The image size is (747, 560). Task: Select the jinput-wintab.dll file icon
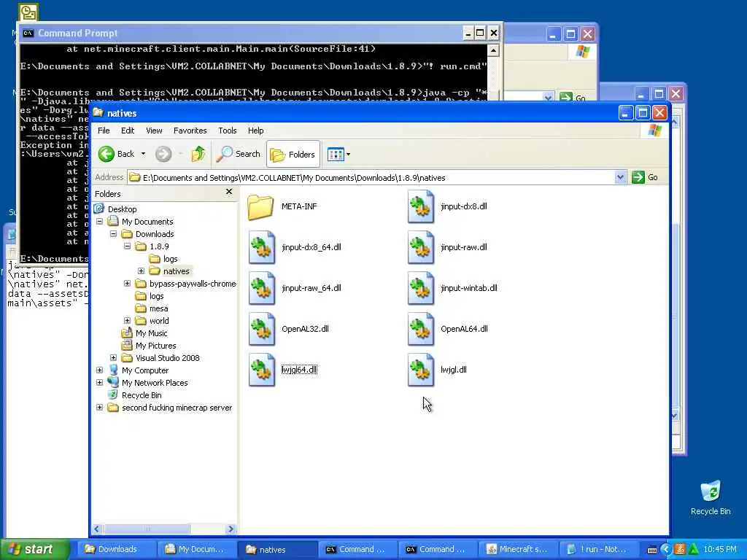tap(421, 288)
